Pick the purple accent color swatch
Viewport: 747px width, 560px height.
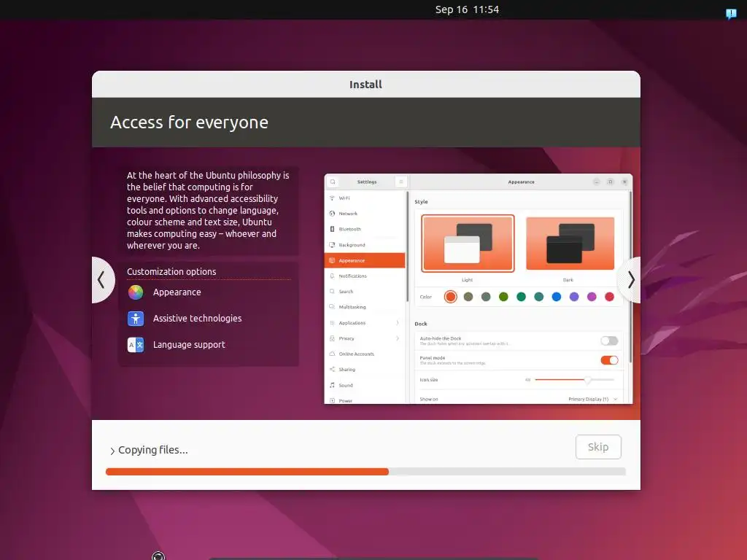click(x=573, y=297)
